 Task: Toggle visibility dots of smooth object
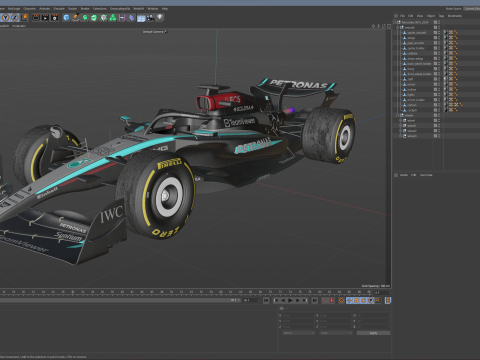click(x=439, y=27)
